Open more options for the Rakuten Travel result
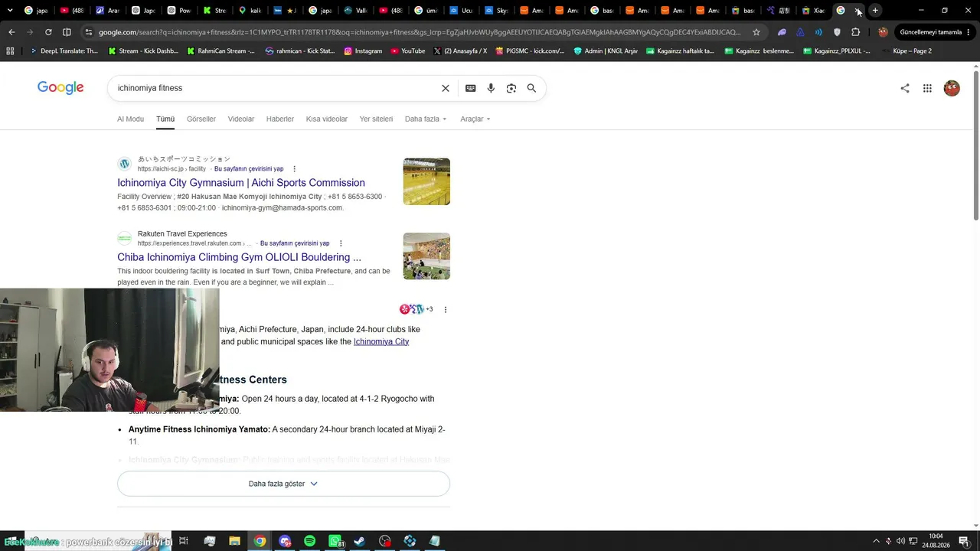Image resolution: width=980 pixels, height=551 pixels. coord(341,243)
